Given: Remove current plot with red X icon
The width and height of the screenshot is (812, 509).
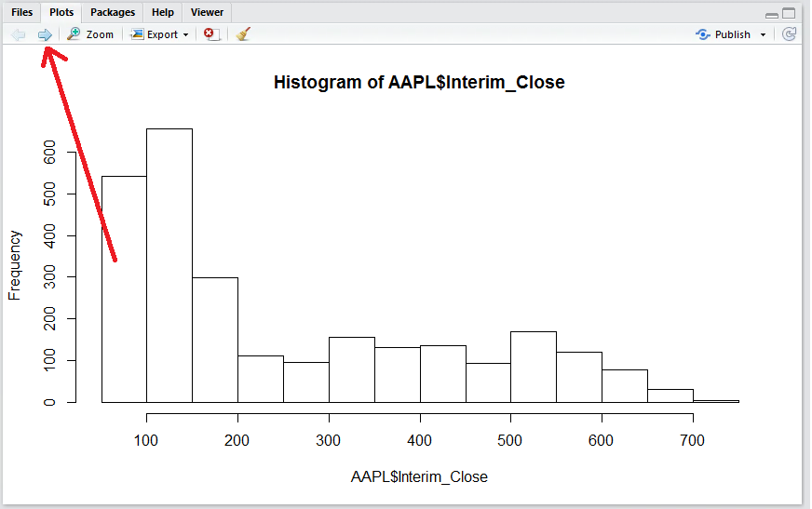Looking at the screenshot, I should (211, 34).
